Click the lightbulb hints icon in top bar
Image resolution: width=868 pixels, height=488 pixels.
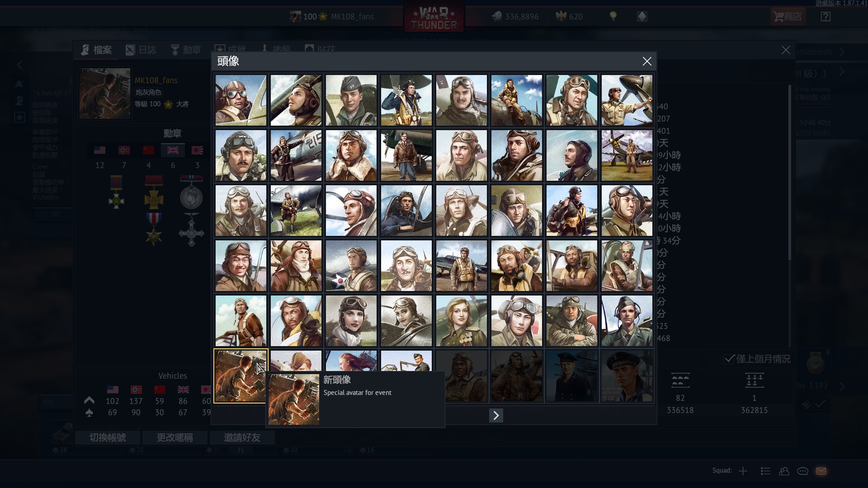click(613, 16)
